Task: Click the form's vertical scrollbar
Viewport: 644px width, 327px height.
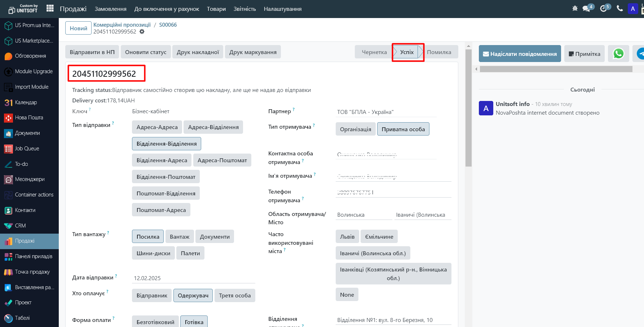Action: (468, 108)
